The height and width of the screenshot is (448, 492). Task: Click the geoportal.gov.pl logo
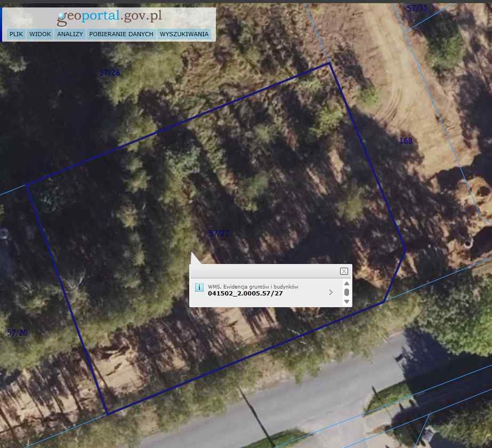click(x=109, y=17)
